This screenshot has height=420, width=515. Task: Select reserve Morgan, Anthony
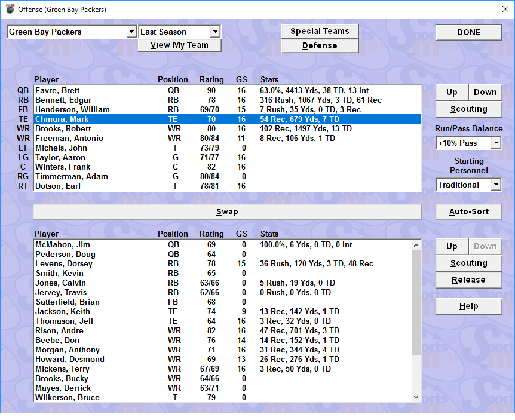[x=223, y=350]
